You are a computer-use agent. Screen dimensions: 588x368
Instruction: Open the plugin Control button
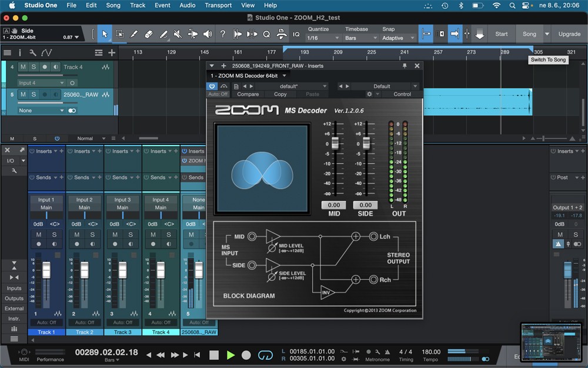click(x=402, y=94)
